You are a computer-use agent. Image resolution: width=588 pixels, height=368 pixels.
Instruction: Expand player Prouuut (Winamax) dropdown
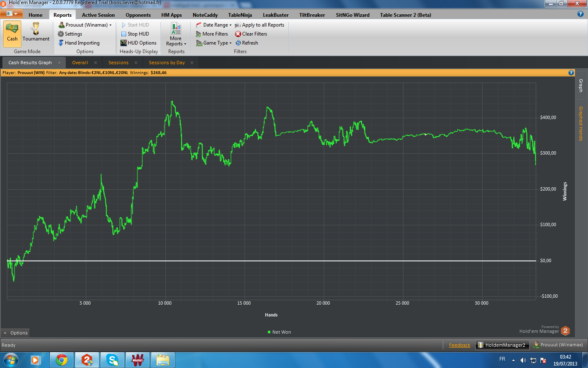pos(85,25)
